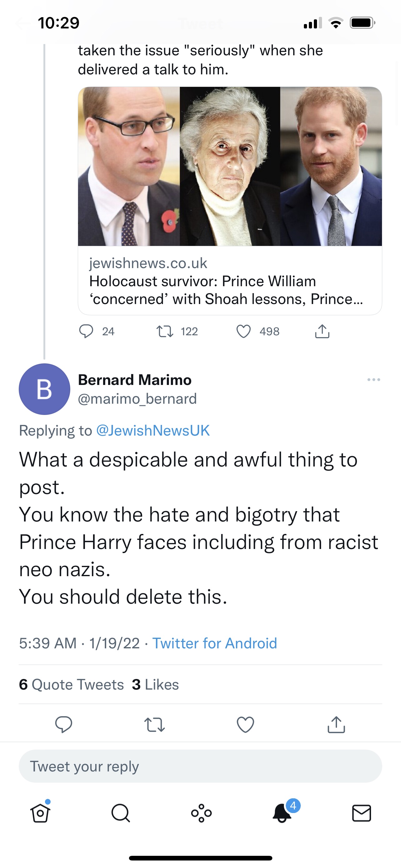View the 6 Quote Tweets

click(x=72, y=684)
